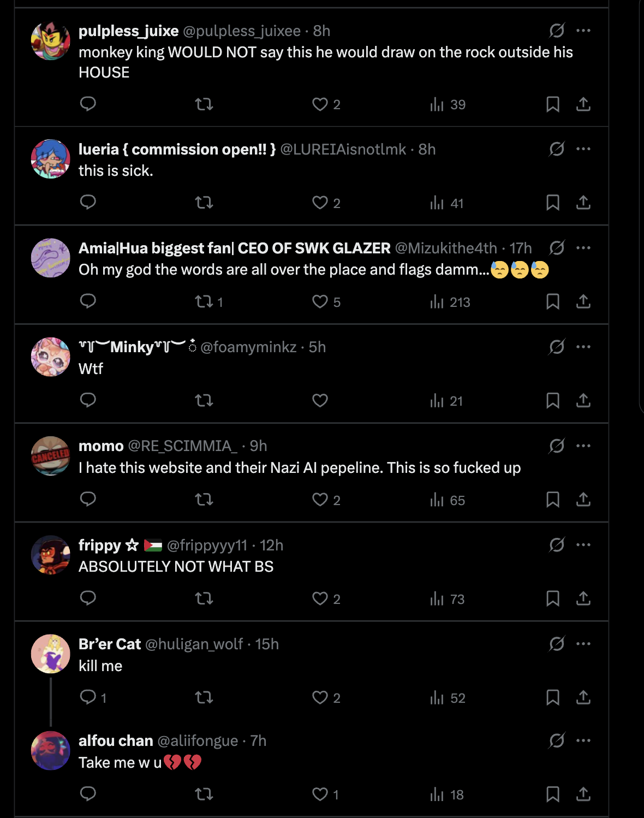
Task: Repost lueria's "this is sick" reply
Action: coord(204,203)
